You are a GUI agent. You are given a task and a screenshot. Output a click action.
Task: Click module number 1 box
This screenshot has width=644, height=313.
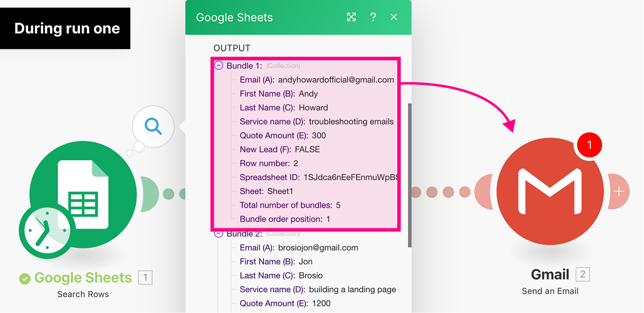145,278
